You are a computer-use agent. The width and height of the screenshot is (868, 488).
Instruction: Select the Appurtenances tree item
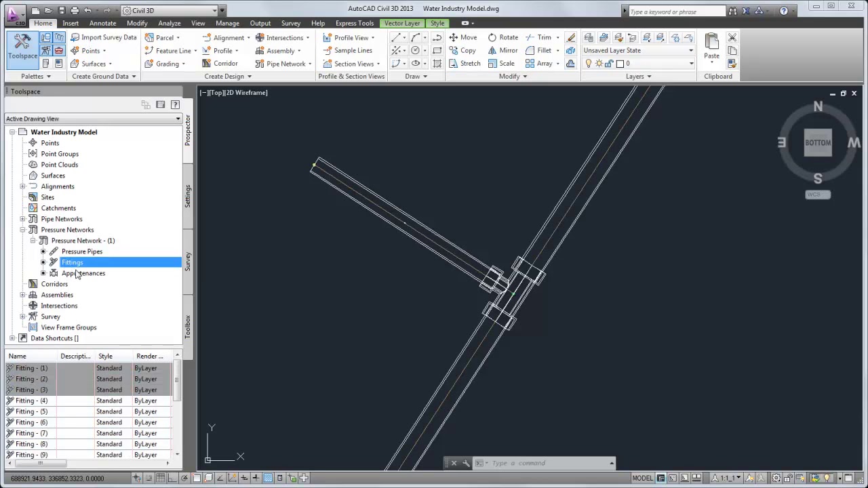click(x=83, y=273)
